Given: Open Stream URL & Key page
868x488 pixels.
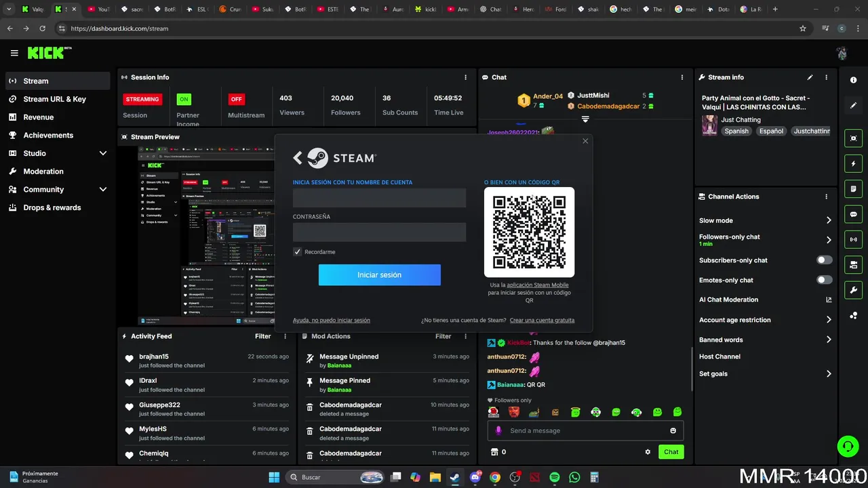Looking at the screenshot, I should coord(58,99).
